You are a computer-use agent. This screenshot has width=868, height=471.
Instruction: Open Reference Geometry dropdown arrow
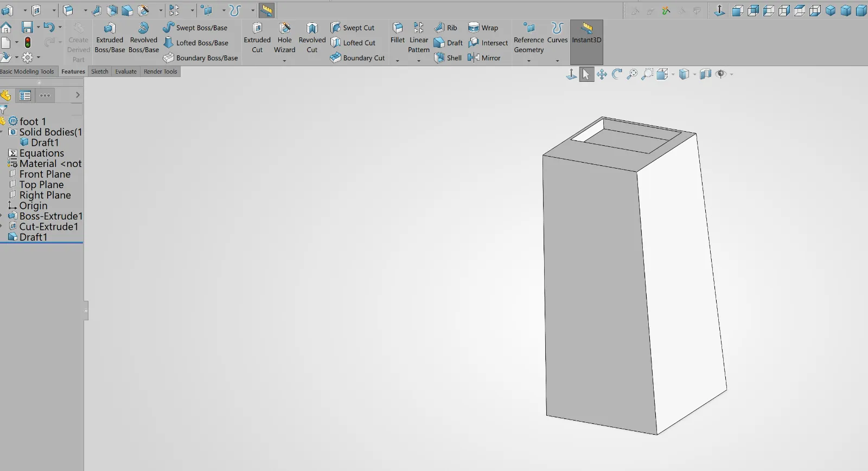click(x=529, y=61)
